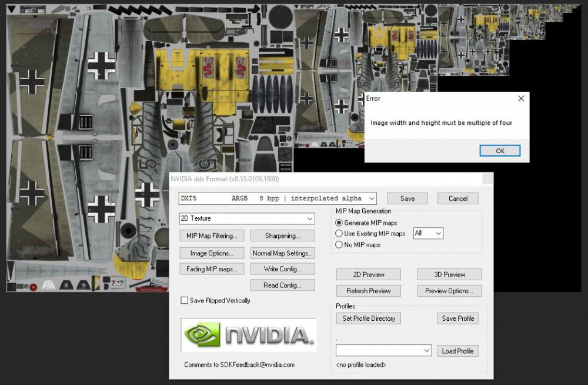
Task: Click OK in the Error dialog
Action: click(x=500, y=151)
